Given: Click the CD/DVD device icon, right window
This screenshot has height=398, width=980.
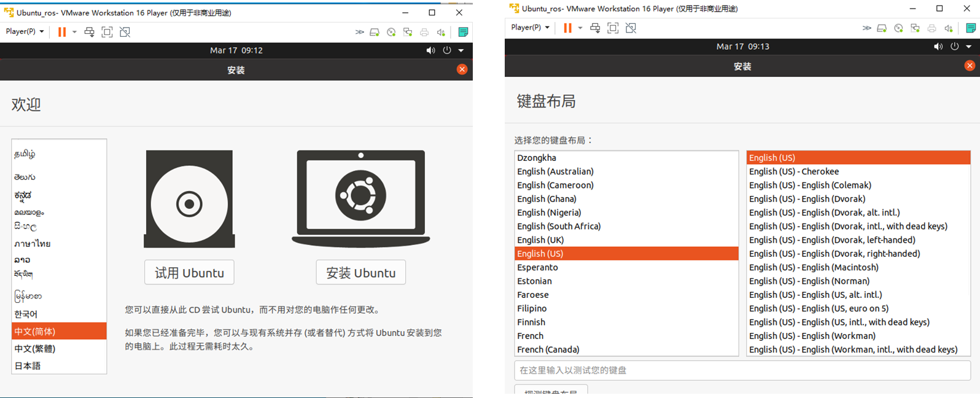Looking at the screenshot, I should coord(898,28).
